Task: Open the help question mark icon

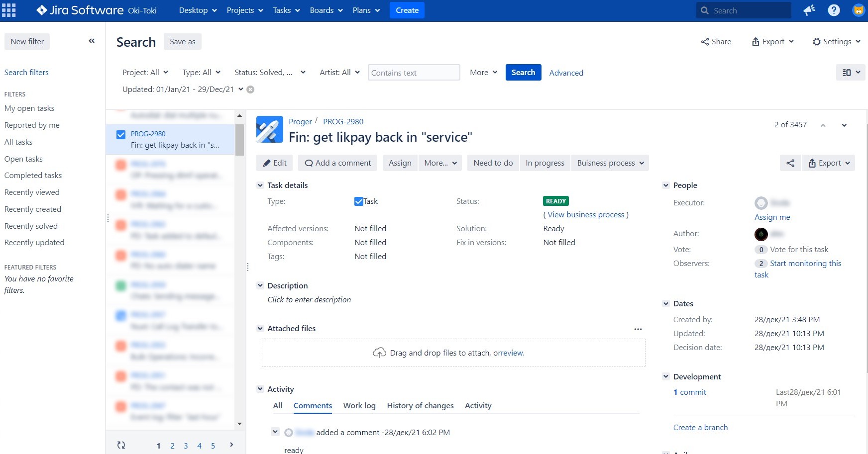Action: pos(834,10)
